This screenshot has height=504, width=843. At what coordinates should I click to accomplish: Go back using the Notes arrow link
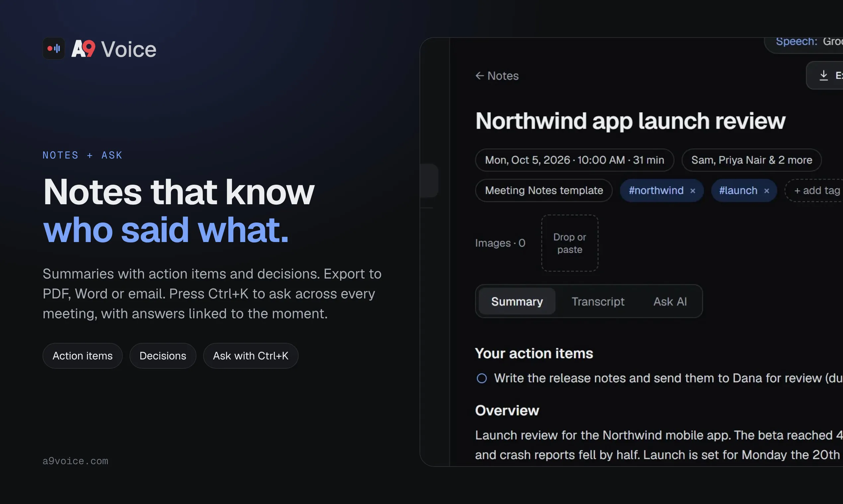click(x=497, y=76)
